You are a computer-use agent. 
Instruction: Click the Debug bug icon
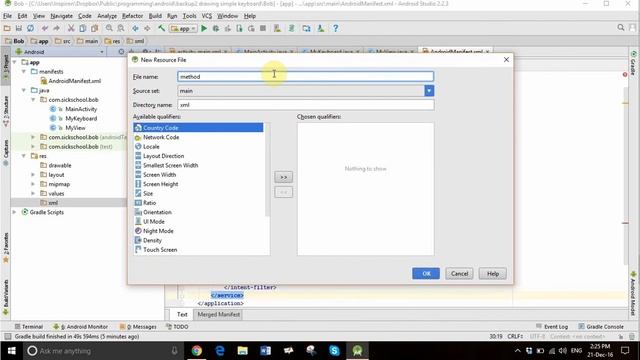[x=216, y=28]
